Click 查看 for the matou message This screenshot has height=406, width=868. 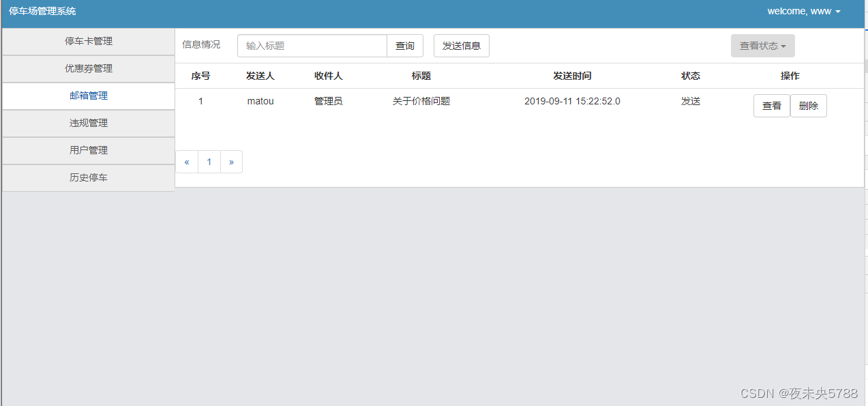[772, 106]
